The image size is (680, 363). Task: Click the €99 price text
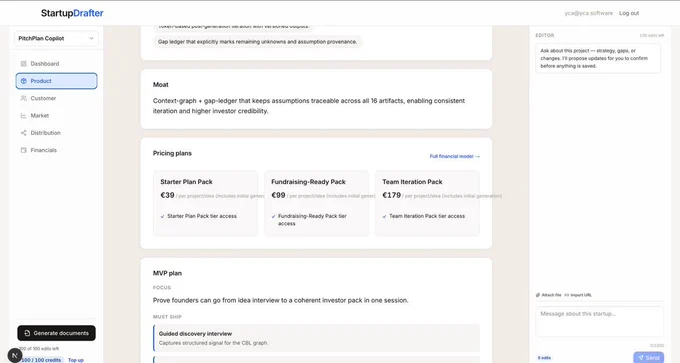coord(278,195)
